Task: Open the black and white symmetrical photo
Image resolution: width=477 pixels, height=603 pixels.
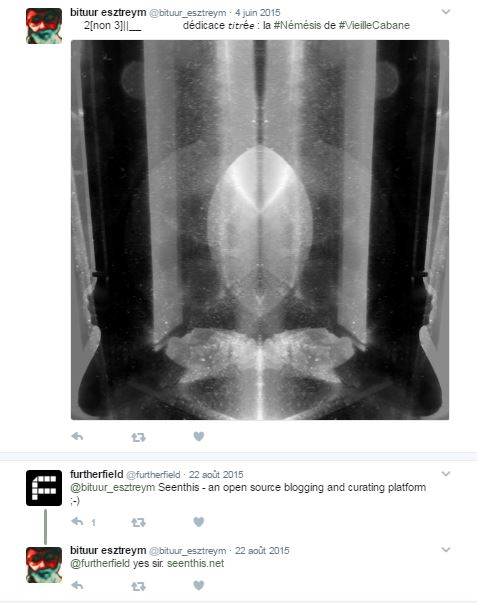Action: (260, 230)
